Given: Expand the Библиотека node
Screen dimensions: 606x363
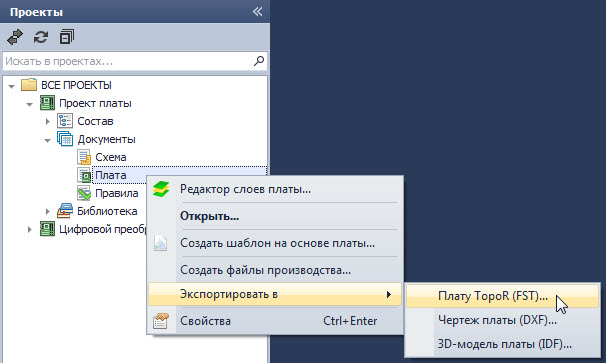Looking at the screenshot, I should coord(48,211).
